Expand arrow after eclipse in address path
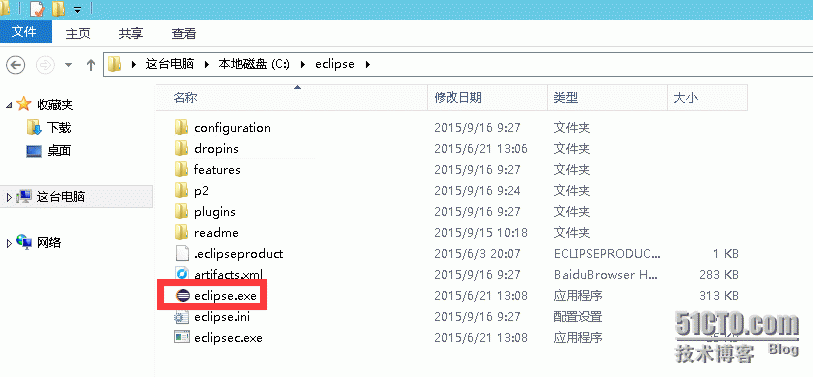The image size is (813, 377). point(368,64)
